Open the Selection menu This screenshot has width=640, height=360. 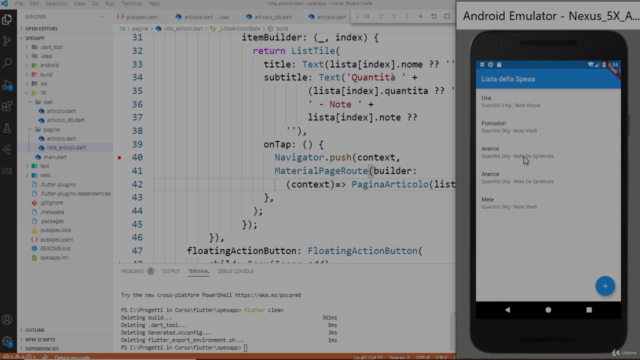pyautogui.click(x=56, y=4)
